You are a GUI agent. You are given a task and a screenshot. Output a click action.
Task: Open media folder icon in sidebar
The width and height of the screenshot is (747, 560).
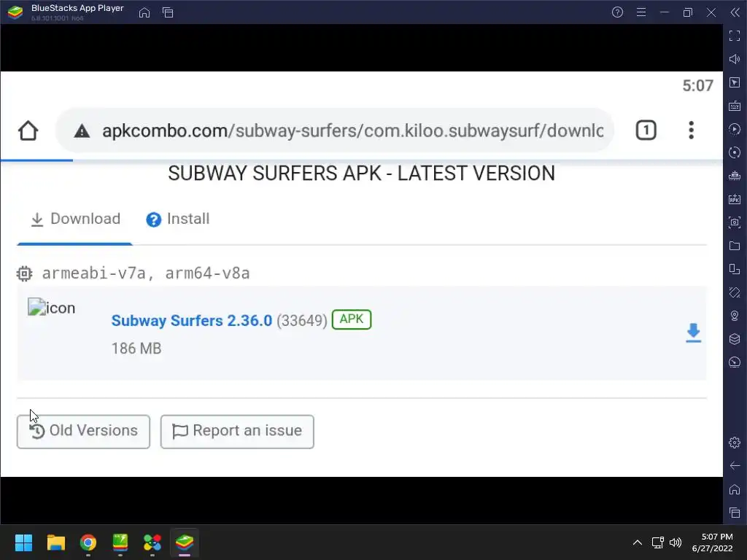735,246
